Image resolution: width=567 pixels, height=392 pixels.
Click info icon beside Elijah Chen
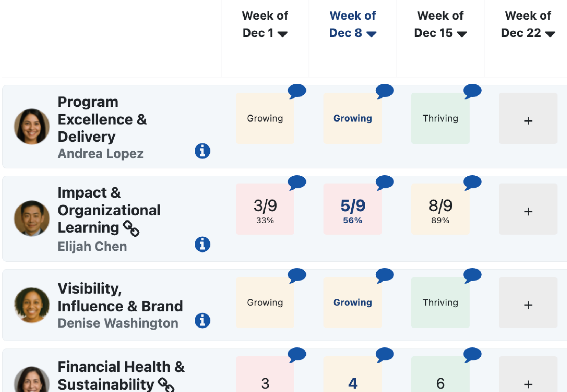point(202,244)
